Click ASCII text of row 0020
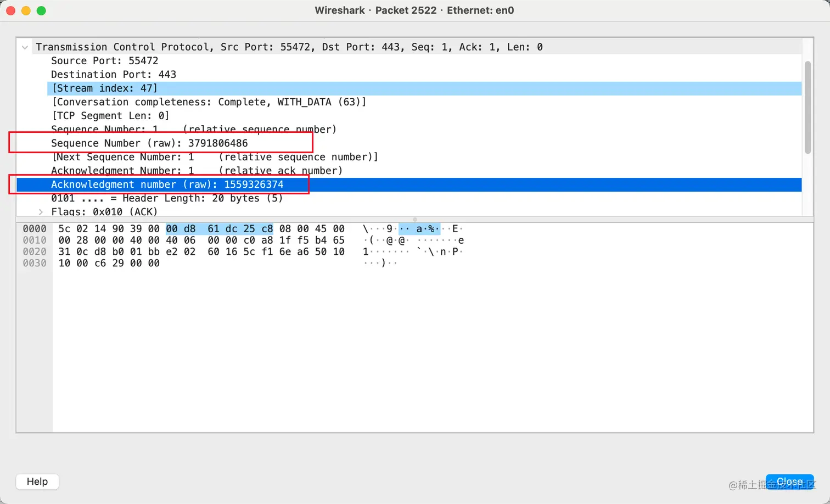Viewport: 830px width, 504px height. tap(413, 252)
